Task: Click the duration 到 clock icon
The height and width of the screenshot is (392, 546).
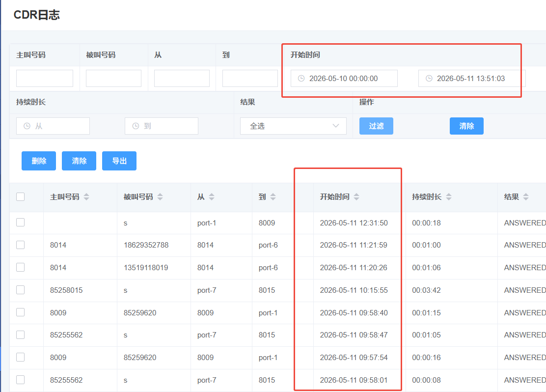Action: [136, 126]
